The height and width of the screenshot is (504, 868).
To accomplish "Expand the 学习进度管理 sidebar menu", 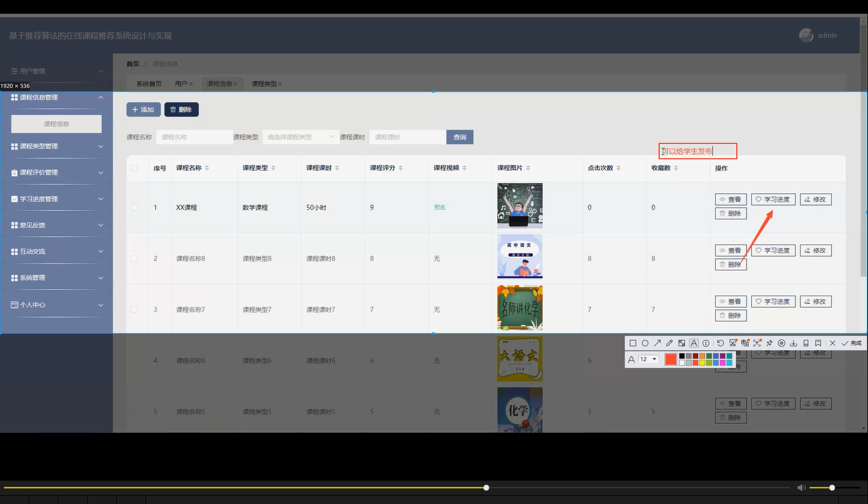I will [x=57, y=199].
